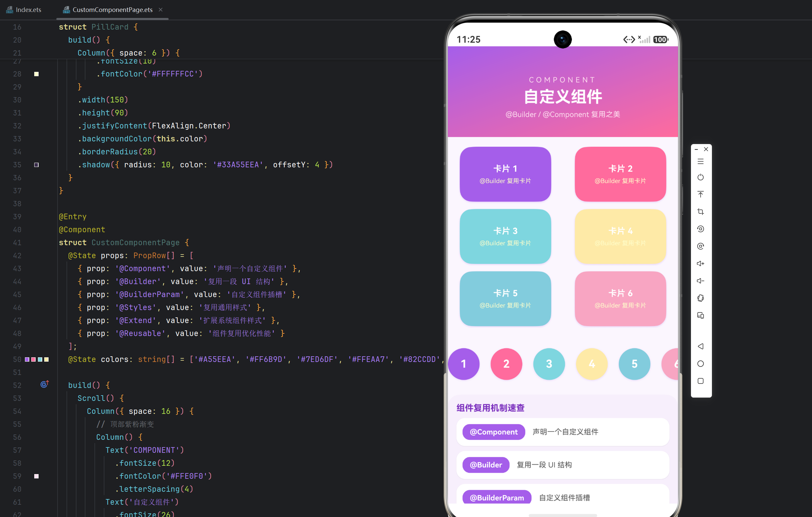Image resolution: width=812 pixels, height=517 pixels.
Task: Tap the yellow circle numbered 4
Action: [x=592, y=364]
